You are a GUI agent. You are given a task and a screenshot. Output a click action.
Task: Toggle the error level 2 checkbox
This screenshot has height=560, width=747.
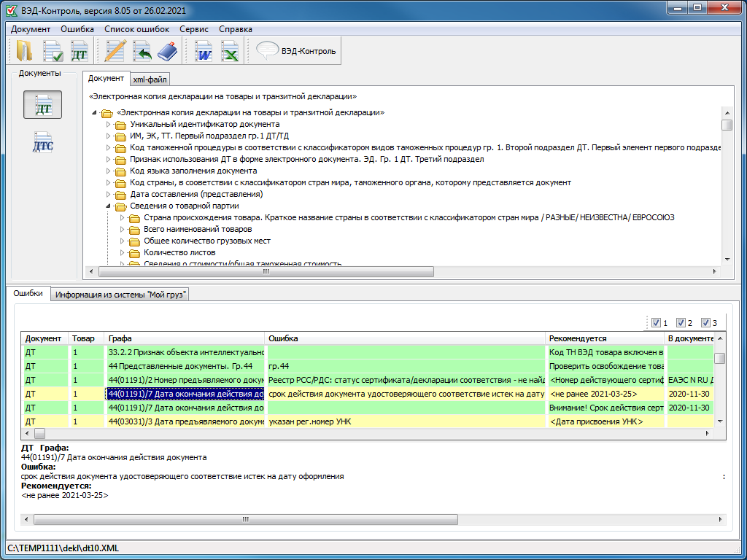[681, 323]
